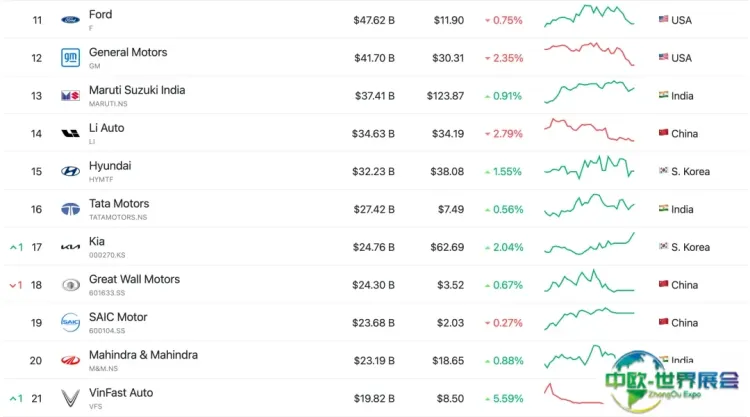Click the India flag beside Tata Motors
The width and height of the screenshot is (750, 417).
(x=663, y=209)
